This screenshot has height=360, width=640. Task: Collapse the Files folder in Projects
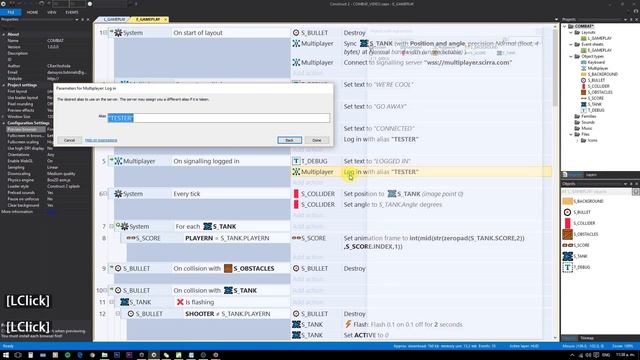[571, 134]
